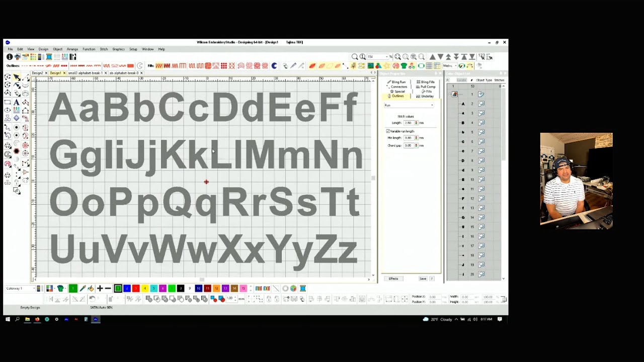Click the stitch Length value field
Viewport: 644px width, 362px height.
point(408,123)
